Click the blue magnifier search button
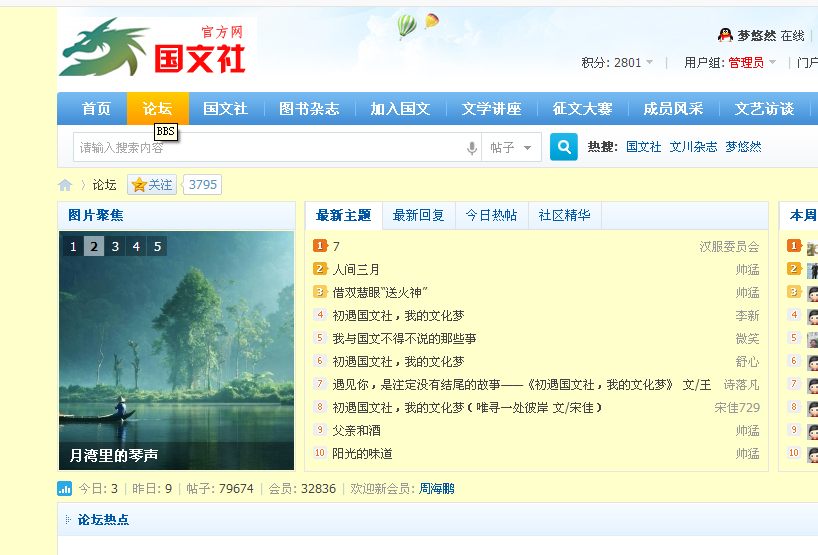 pos(563,147)
